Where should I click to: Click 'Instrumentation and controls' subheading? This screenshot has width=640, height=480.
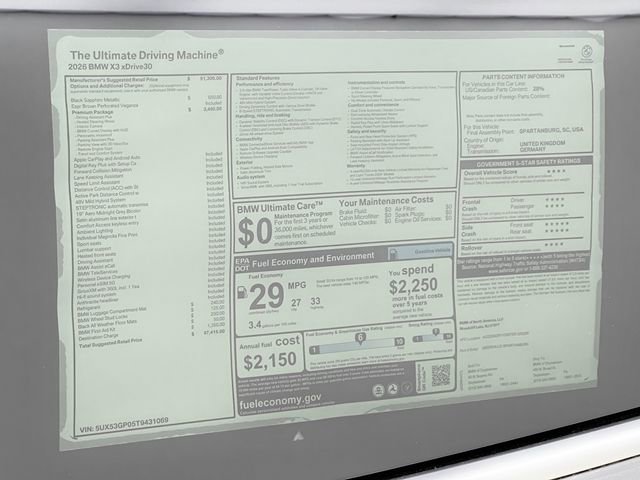376,82
